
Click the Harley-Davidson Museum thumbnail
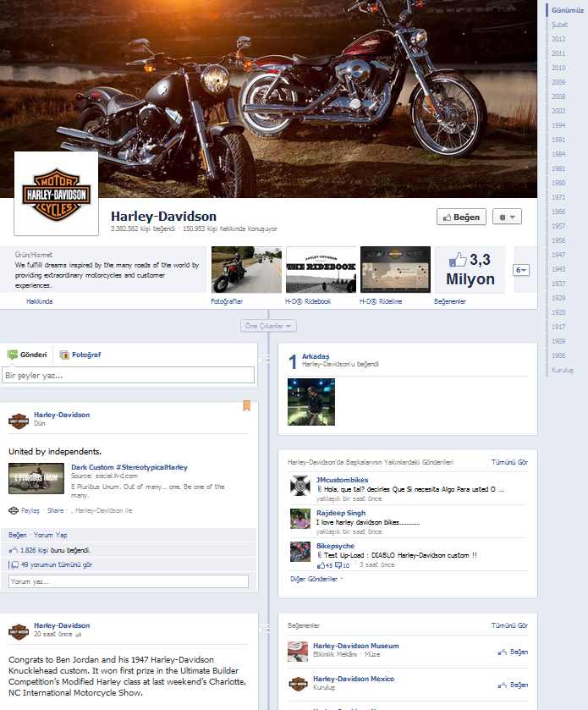coord(298,652)
